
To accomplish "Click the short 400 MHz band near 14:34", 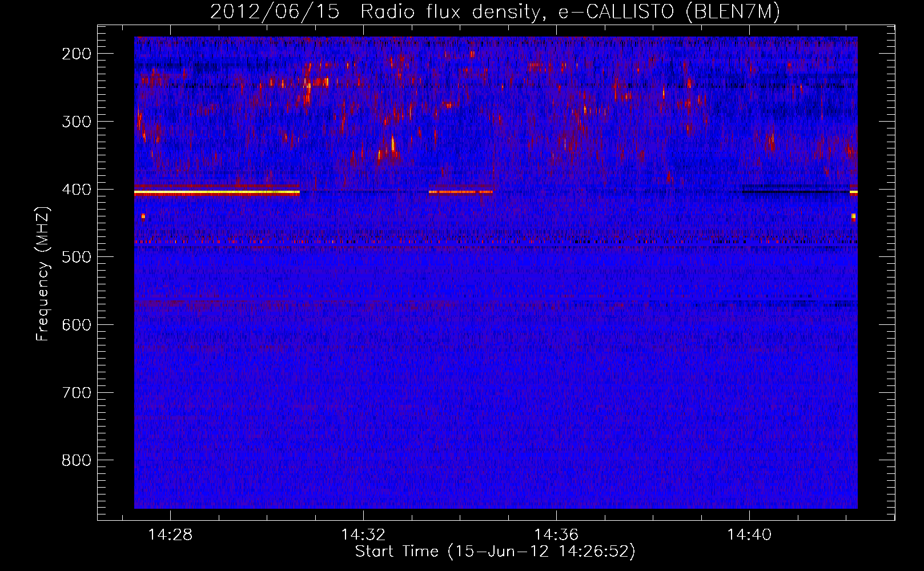I will [461, 192].
